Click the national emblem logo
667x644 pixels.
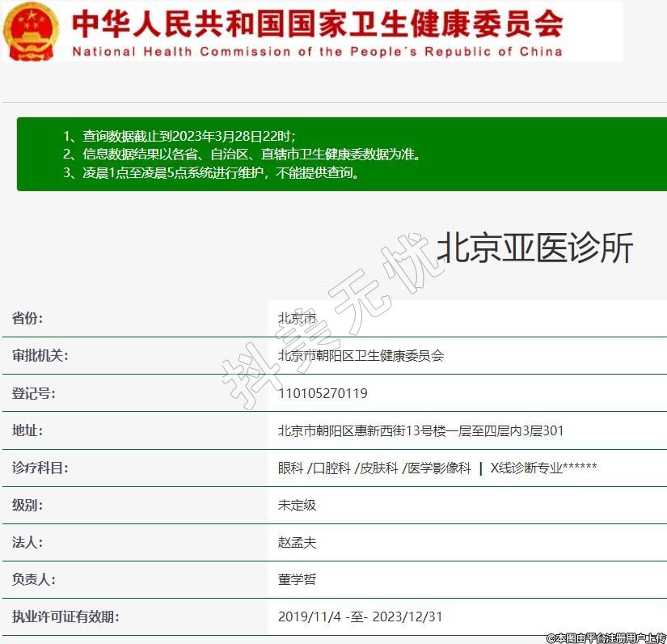click(32, 31)
